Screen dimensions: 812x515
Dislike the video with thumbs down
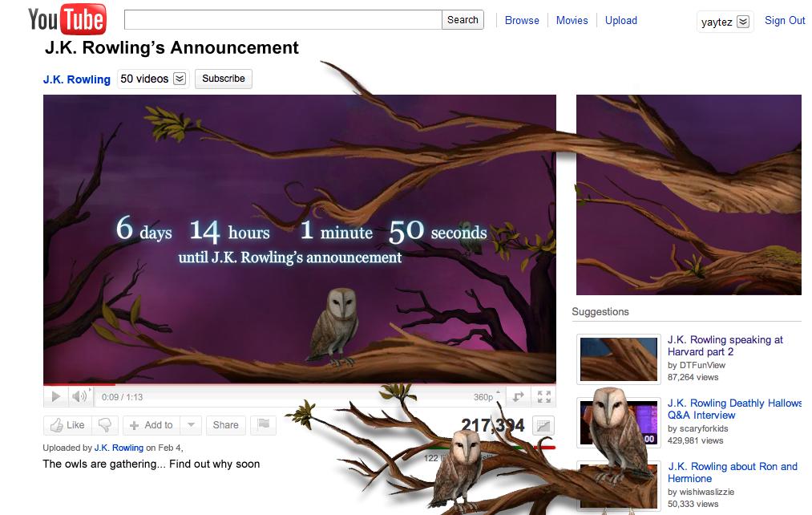[x=105, y=425]
